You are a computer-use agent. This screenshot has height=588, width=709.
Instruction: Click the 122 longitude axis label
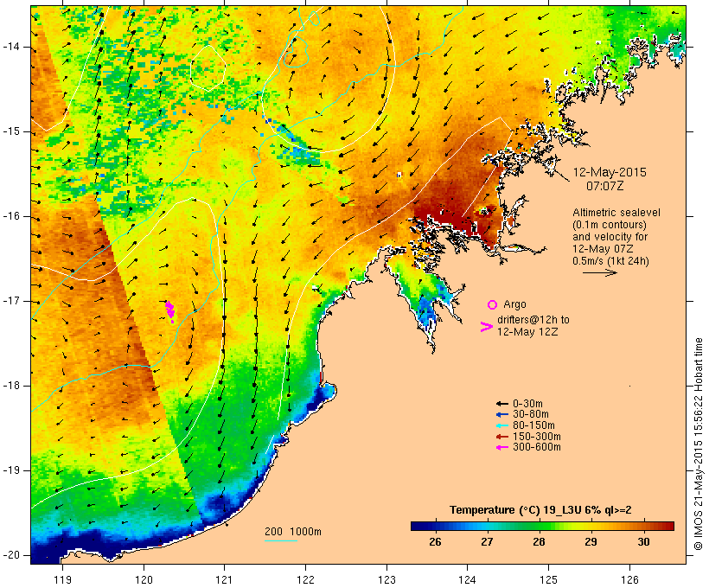306,579
